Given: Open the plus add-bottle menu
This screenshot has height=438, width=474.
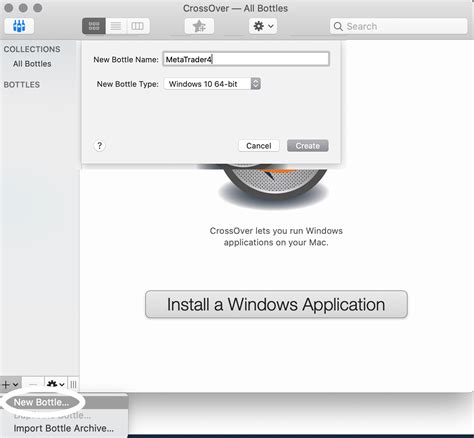Looking at the screenshot, I should 10,384.
